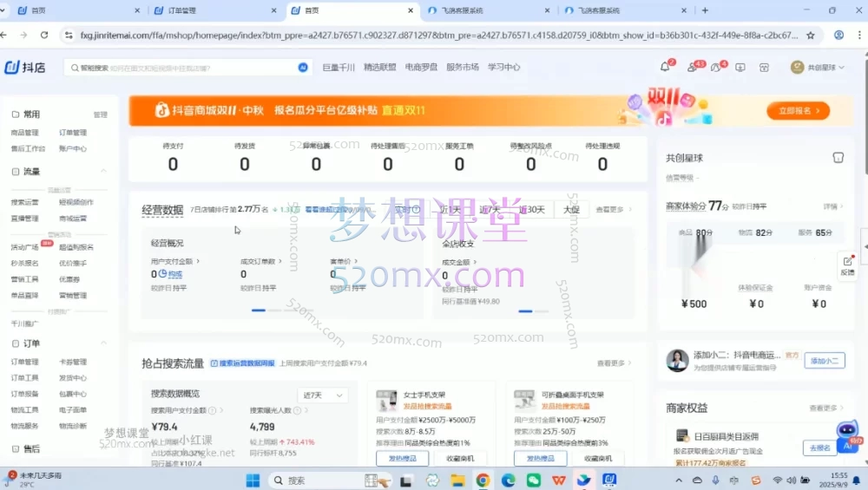This screenshot has width=868, height=490.
Task: Expand 成交金额 details under 全店收支
Action: click(x=475, y=262)
